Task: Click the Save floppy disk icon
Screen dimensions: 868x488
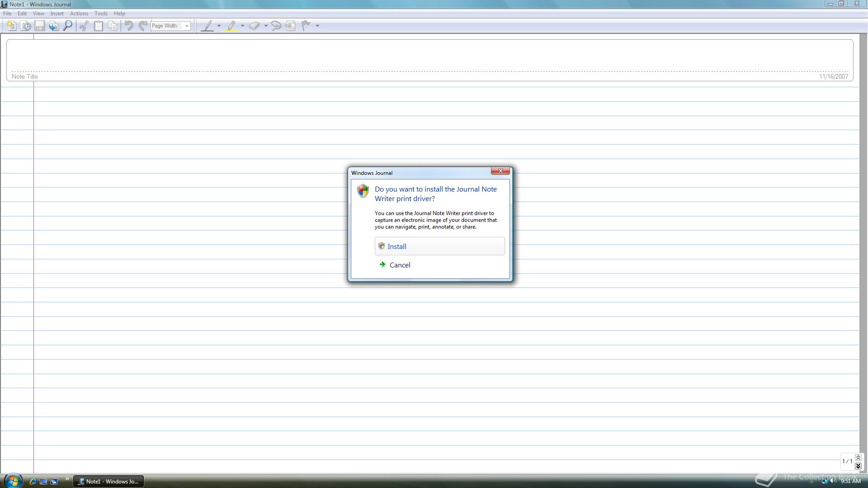Action: [x=40, y=26]
